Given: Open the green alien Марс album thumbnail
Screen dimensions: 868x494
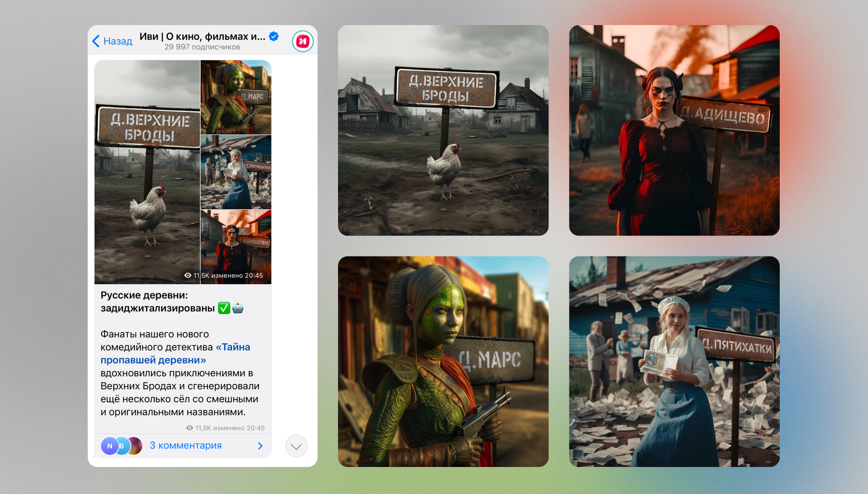Looking at the screenshot, I should (x=236, y=97).
